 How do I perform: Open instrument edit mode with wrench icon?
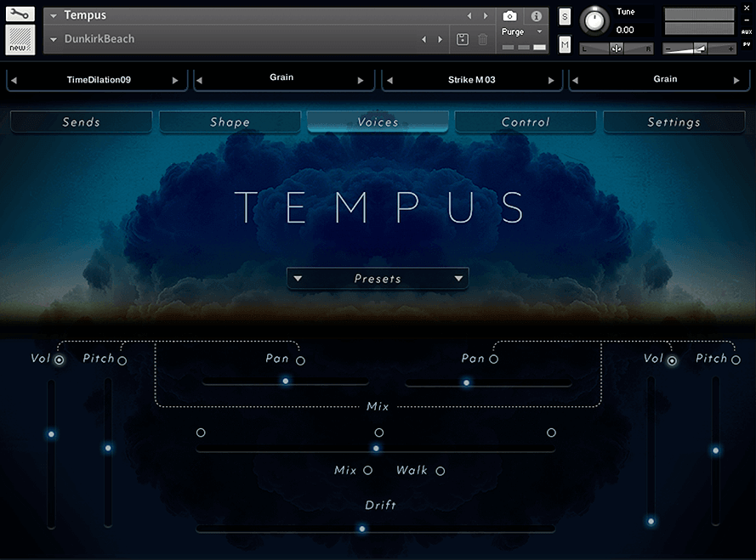[x=20, y=14]
